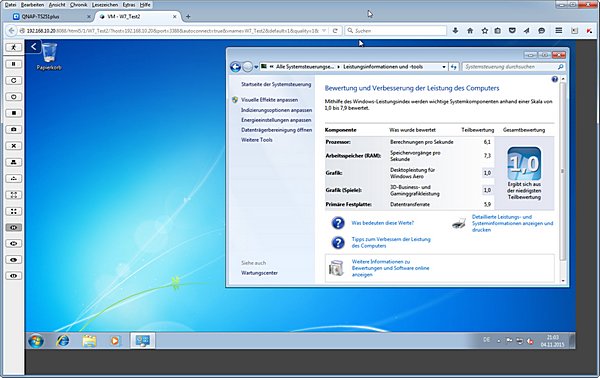Click Indizierungsoptionen anpassen
Viewport: 600px width, 378px height.
pos(276,110)
